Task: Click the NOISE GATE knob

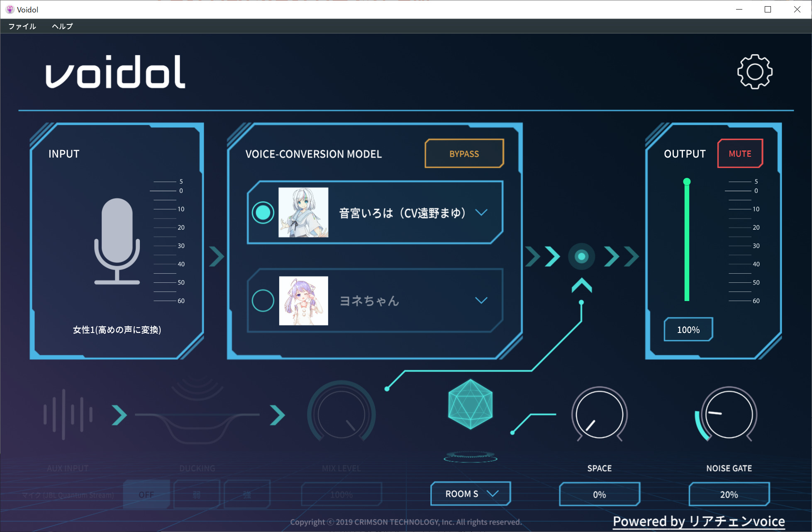Action: click(729, 413)
